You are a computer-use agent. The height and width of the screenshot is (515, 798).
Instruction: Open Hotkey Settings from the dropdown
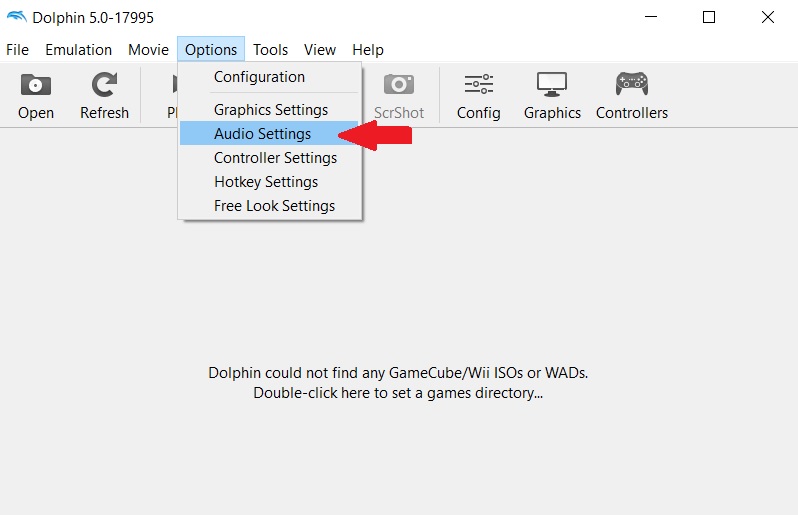point(265,182)
